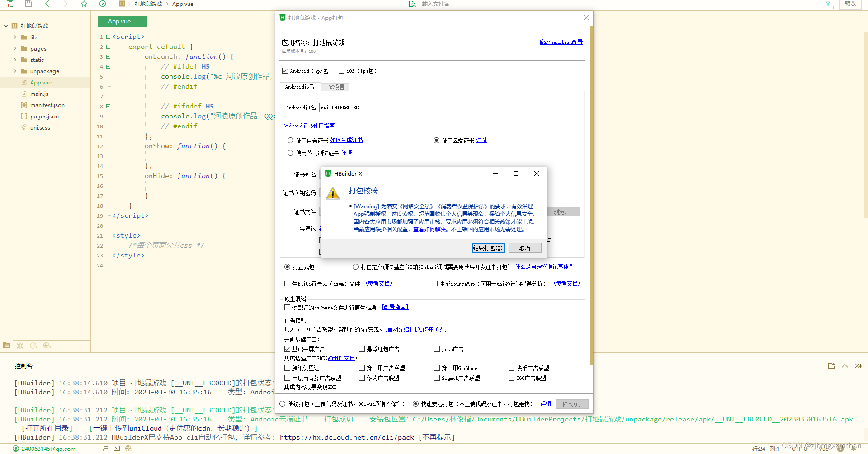Toggle the Android (apk包) checkbox
This screenshot has width=868, height=454.
point(285,71)
